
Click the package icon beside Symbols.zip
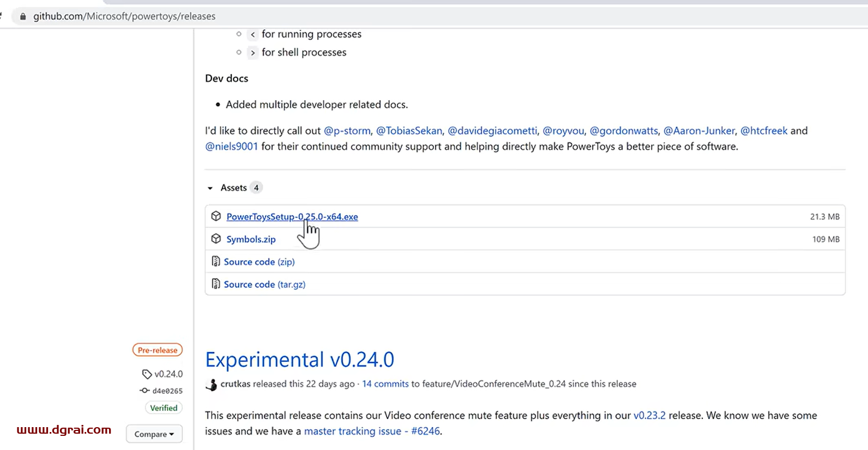(x=216, y=239)
